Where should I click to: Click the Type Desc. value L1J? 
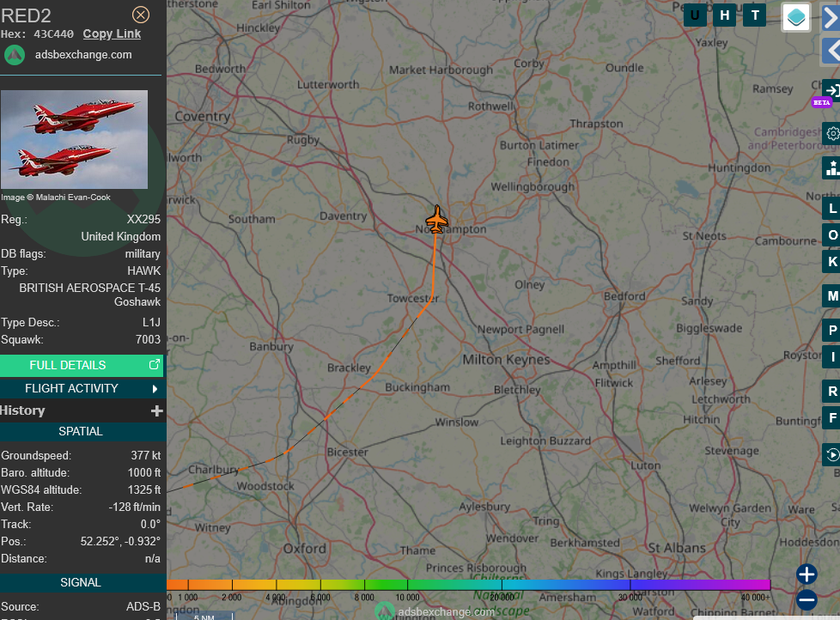152,322
